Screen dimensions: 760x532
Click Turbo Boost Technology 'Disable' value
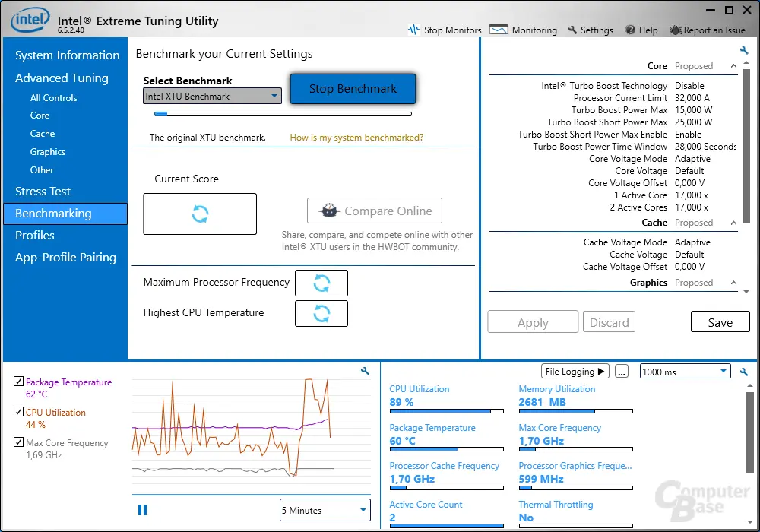(x=689, y=86)
